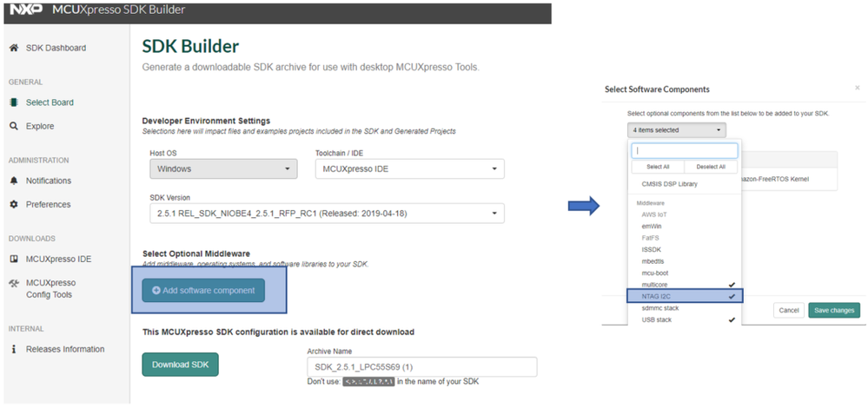Click Select Optional Middleware heading
Screen dimensions: 868x408
coord(196,253)
